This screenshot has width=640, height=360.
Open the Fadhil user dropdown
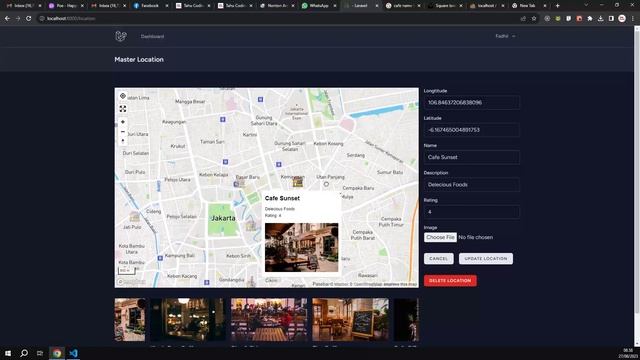tap(505, 36)
